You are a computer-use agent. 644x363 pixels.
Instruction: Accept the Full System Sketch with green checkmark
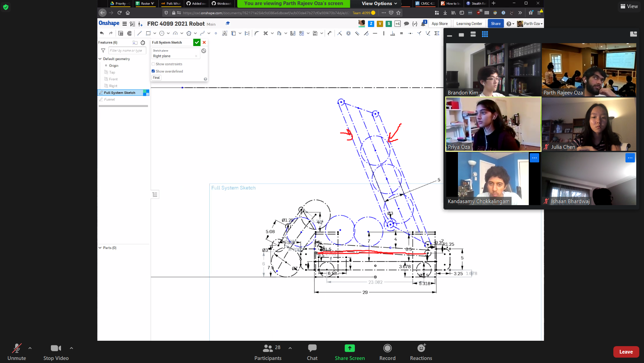click(x=197, y=43)
